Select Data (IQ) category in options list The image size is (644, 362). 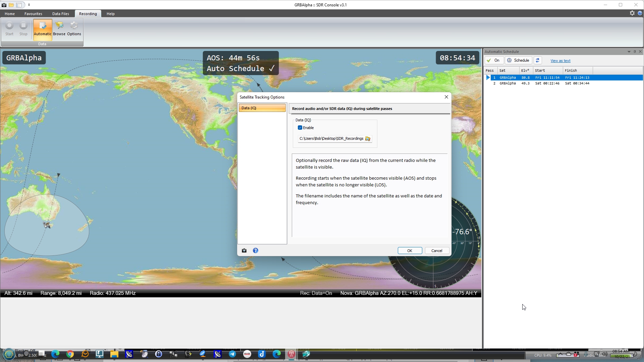tap(262, 108)
